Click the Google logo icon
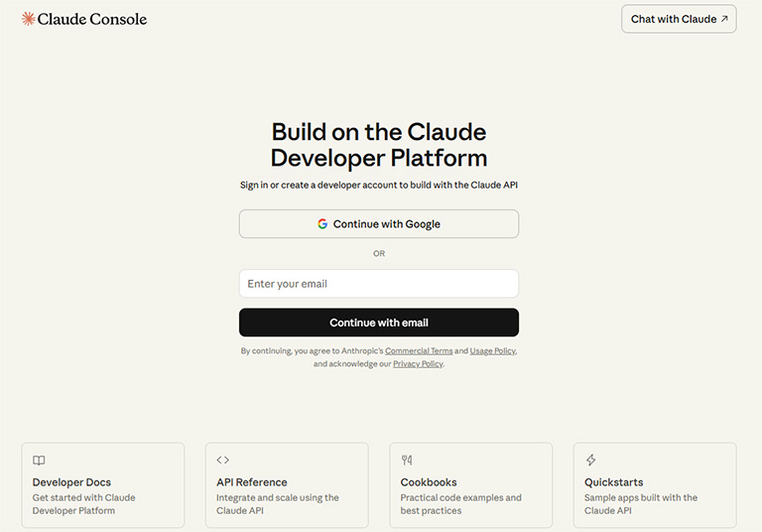762x532 pixels. (x=322, y=224)
